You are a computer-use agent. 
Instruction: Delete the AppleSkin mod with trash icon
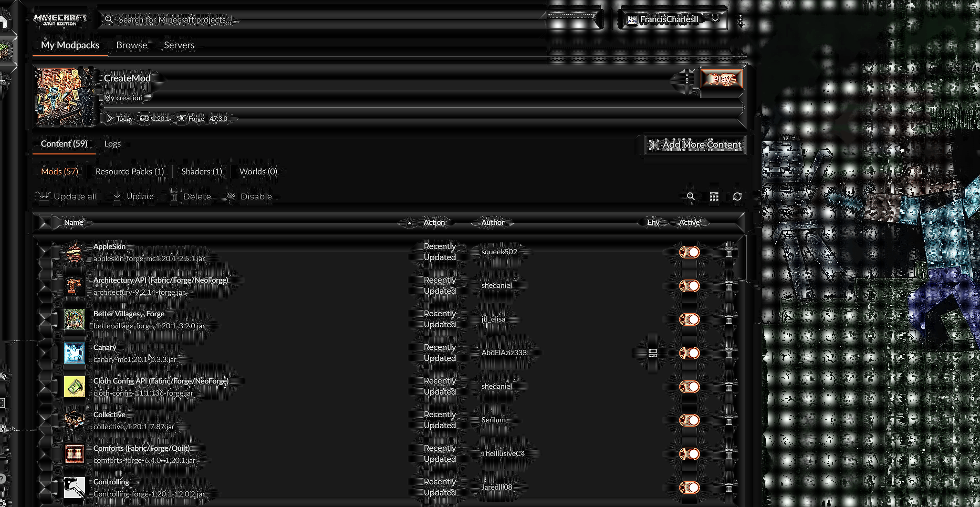(x=729, y=252)
